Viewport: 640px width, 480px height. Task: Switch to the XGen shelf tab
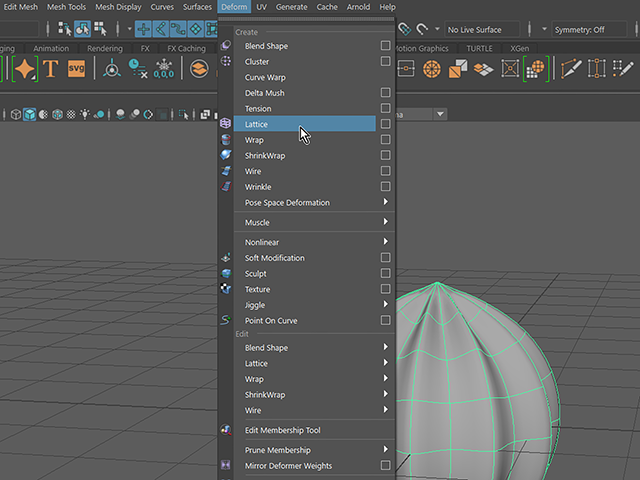coord(519,48)
